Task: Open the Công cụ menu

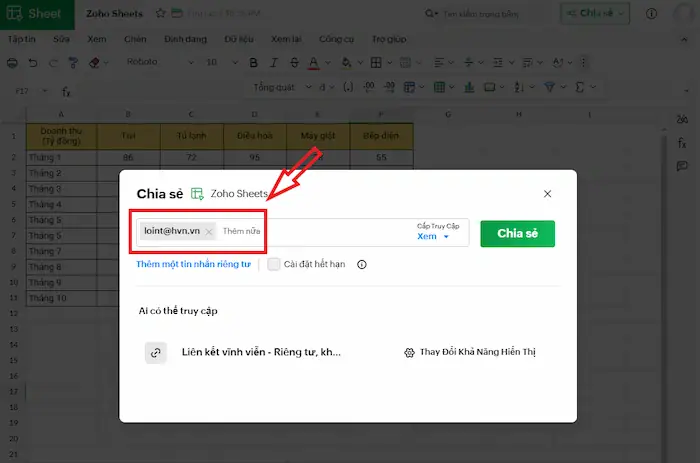Action: [337, 39]
